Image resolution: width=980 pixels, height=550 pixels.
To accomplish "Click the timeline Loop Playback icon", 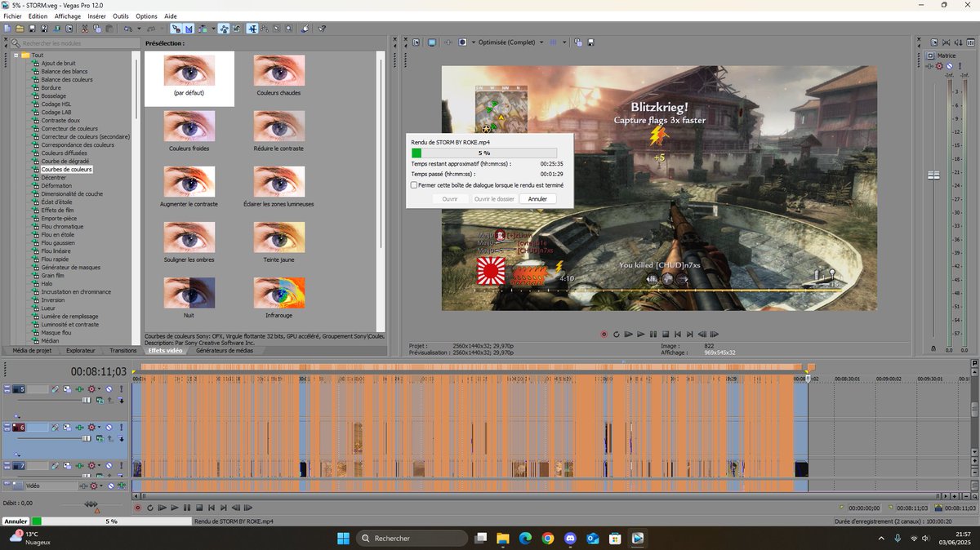I will pos(149,508).
